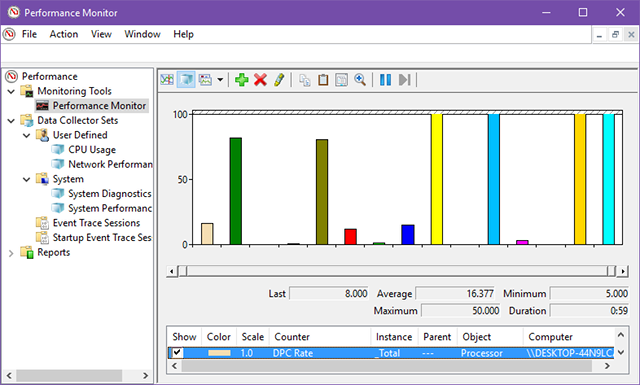Click Color column header
The image size is (640, 385).
(x=219, y=337)
